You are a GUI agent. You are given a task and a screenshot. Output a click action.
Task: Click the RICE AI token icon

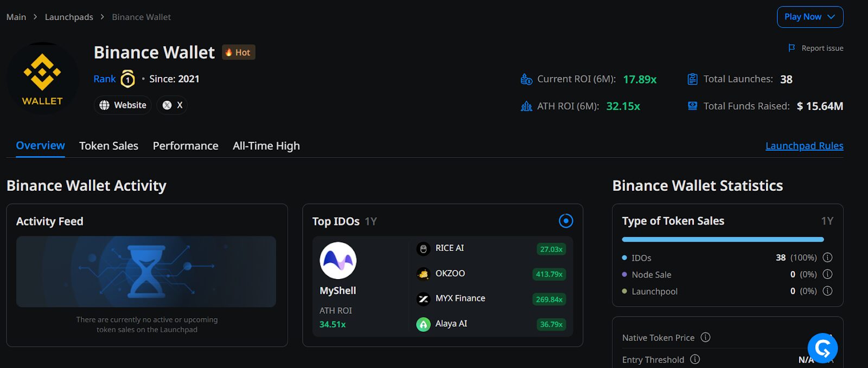(423, 249)
